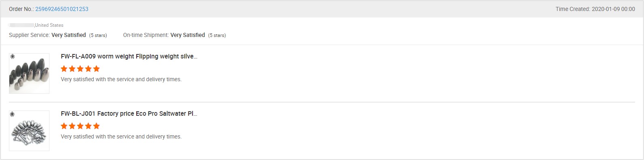This screenshot has width=644, height=160.
Task: Click the On-time Shipment Very Satisfied rating
Action: tap(188, 35)
